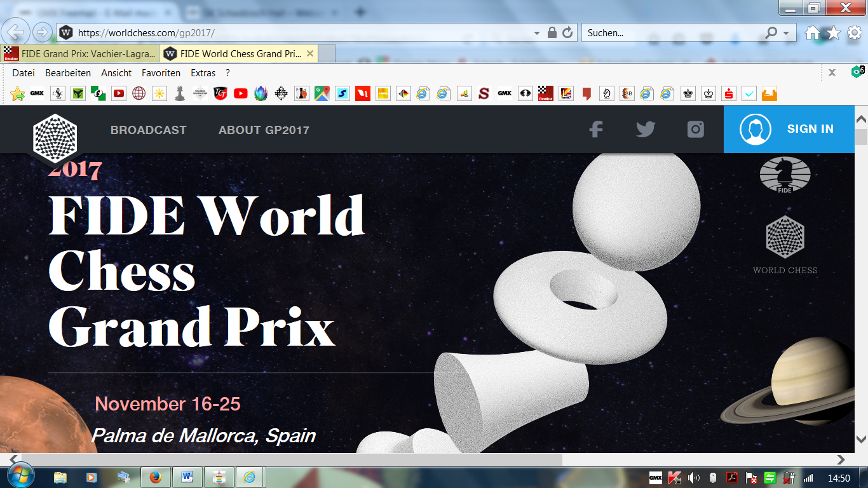Image resolution: width=868 pixels, height=488 pixels.
Task: Click the FIDE knight logo on the page
Action: [x=785, y=175]
